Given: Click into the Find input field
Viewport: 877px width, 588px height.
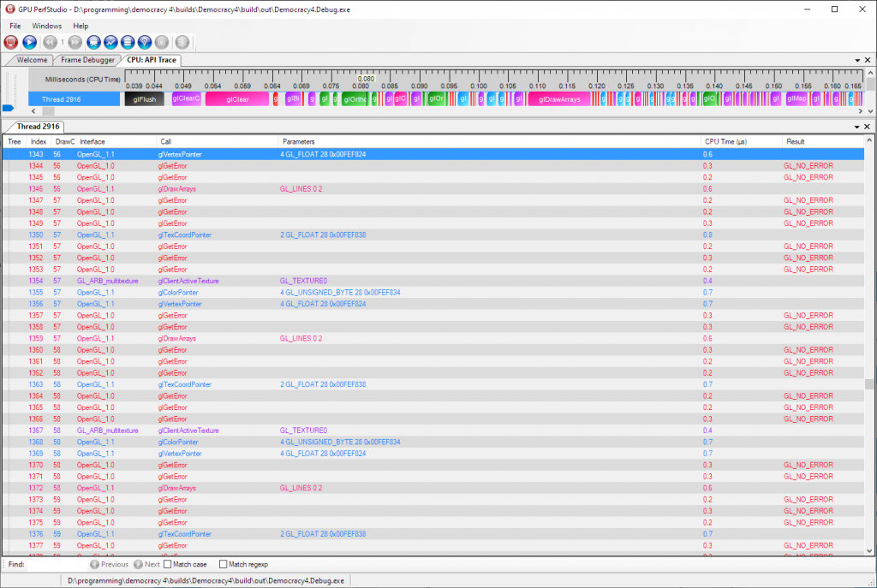Looking at the screenshot, I should pyautogui.click(x=57, y=565).
